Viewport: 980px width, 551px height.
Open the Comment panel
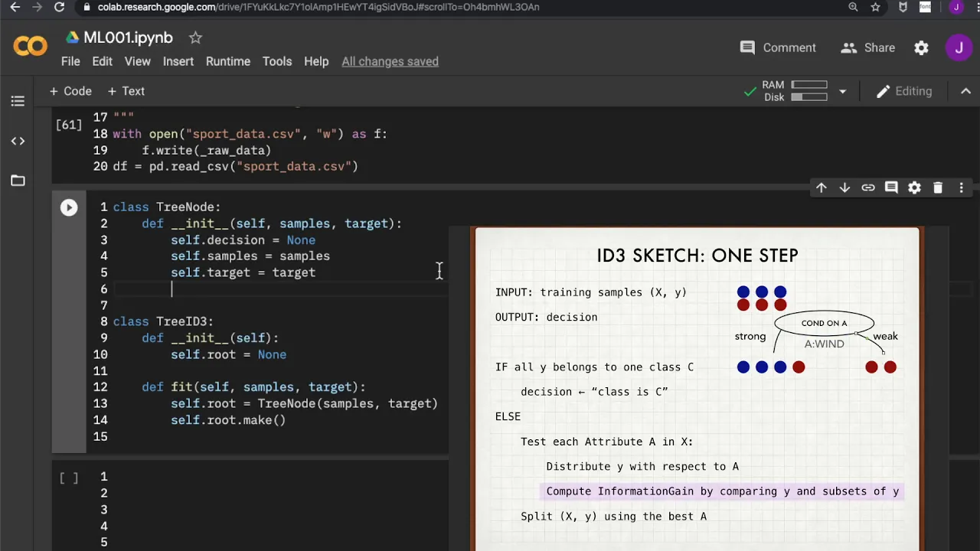tap(778, 47)
